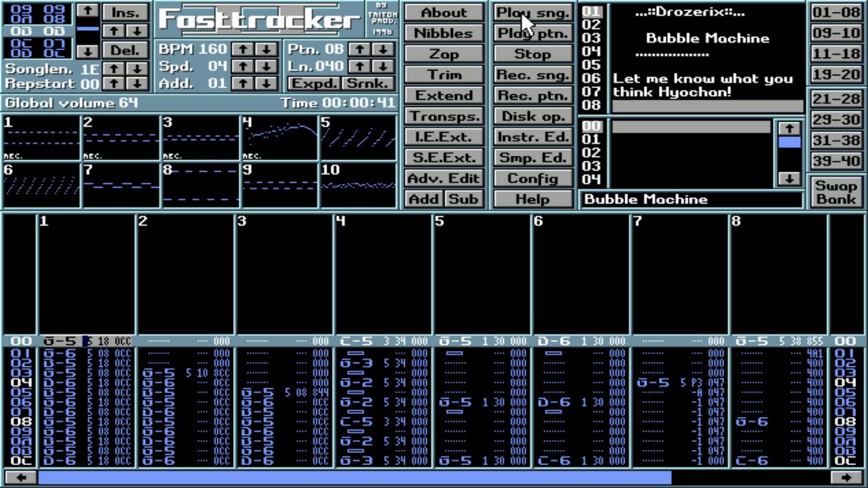The image size is (868, 488).
Task: Open the S.E.Ext. sample editor extension
Action: pyautogui.click(x=443, y=157)
